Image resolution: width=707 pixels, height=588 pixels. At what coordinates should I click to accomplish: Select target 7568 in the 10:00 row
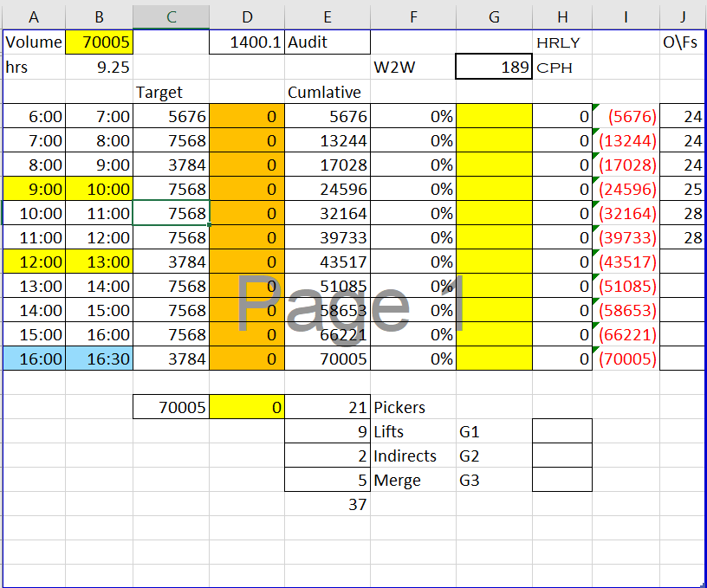(171, 213)
